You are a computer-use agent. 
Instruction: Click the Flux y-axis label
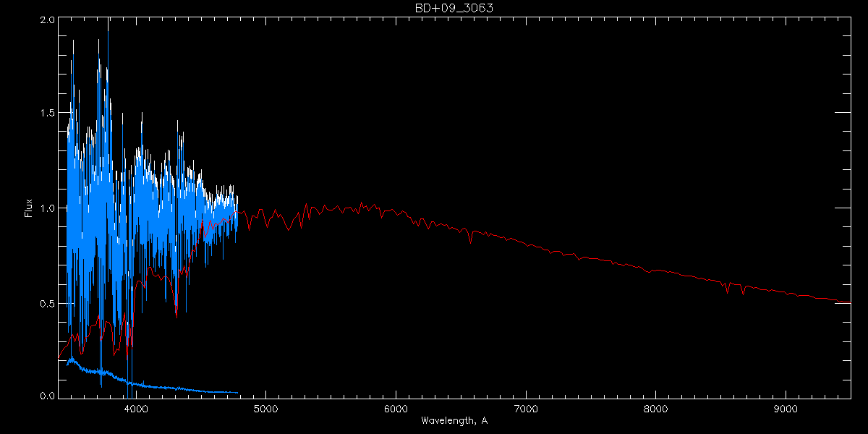(x=29, y=208)
